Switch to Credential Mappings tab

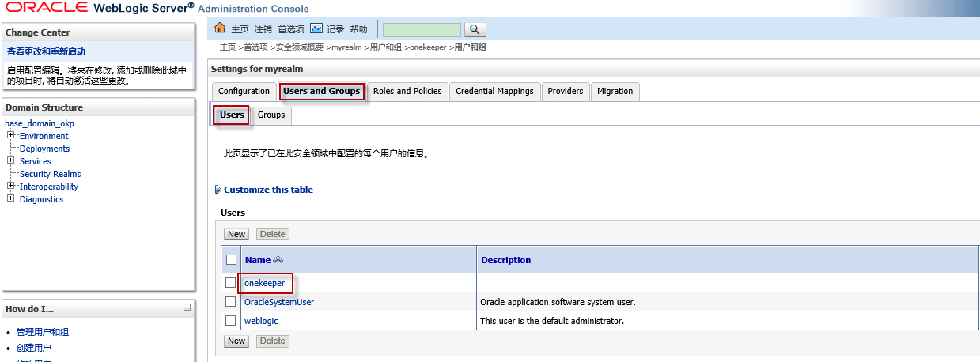(494, 91)
